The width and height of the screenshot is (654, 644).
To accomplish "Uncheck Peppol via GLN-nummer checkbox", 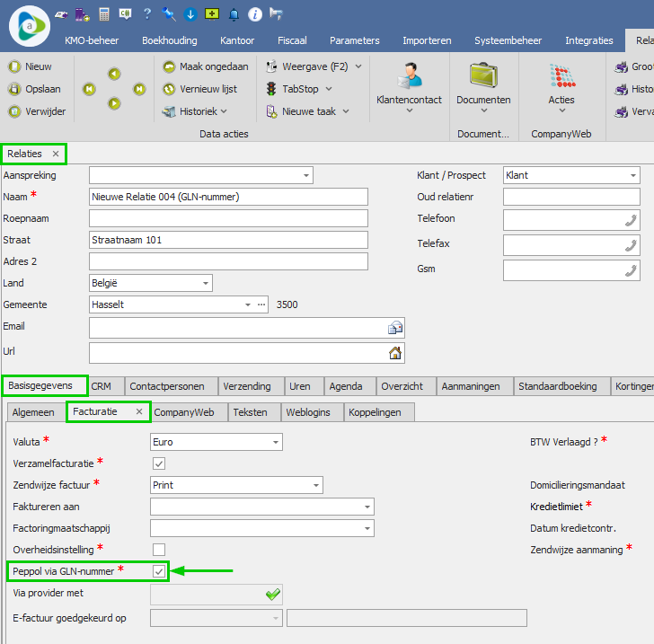I will click(x=159, y=571).
